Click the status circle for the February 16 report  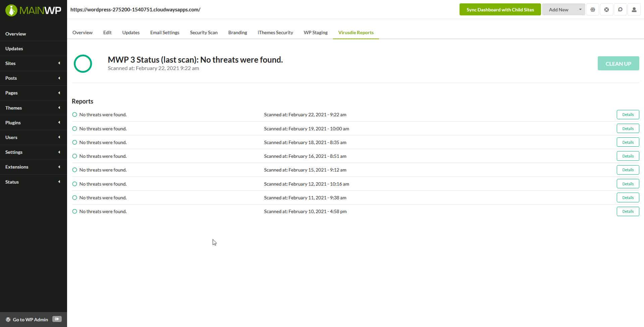[75, 156]
